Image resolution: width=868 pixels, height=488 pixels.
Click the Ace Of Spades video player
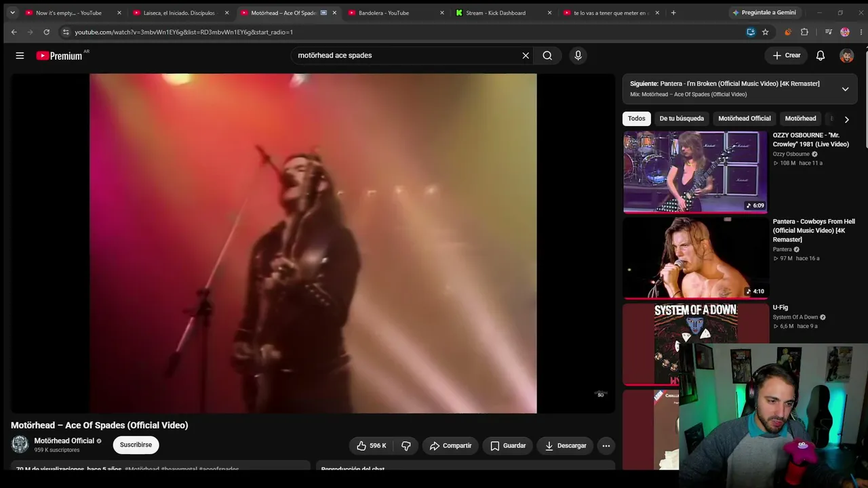pos(313,243)
